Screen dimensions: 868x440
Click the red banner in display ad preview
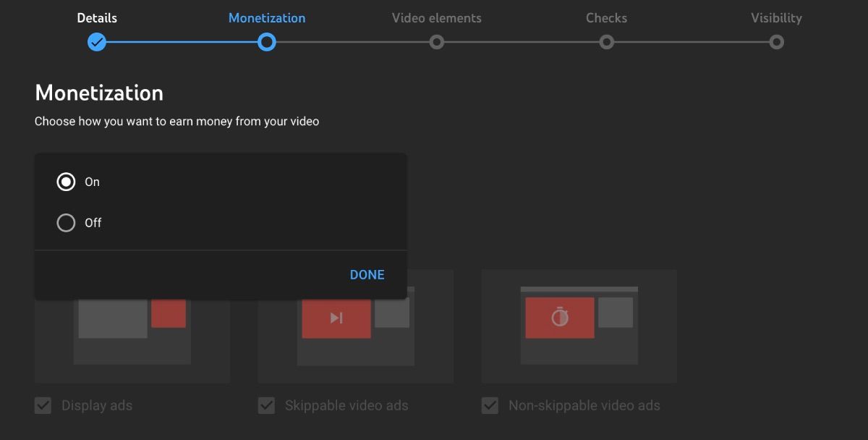169,314
